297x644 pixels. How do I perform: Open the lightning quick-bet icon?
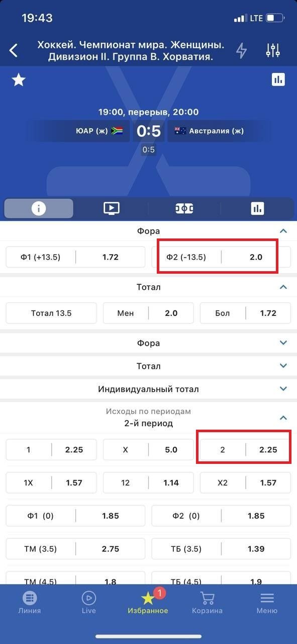(x=242, y=50)
